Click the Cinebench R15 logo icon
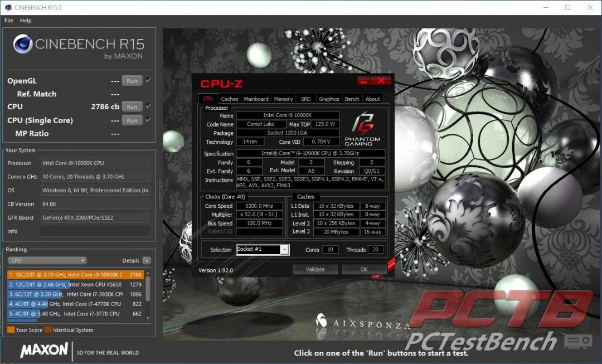The image size is (602, 364). pos(23,44)
